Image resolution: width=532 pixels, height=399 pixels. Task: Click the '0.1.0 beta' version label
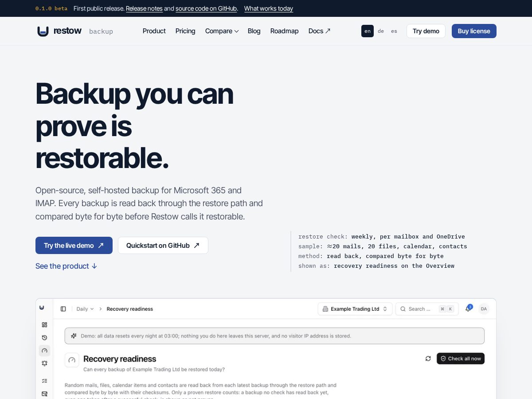[51, 8]
